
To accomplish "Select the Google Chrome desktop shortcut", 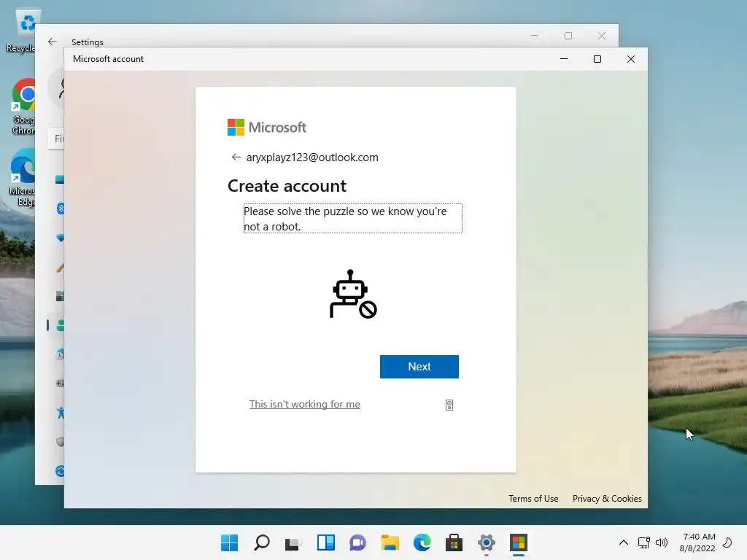I will pos(24,107).
